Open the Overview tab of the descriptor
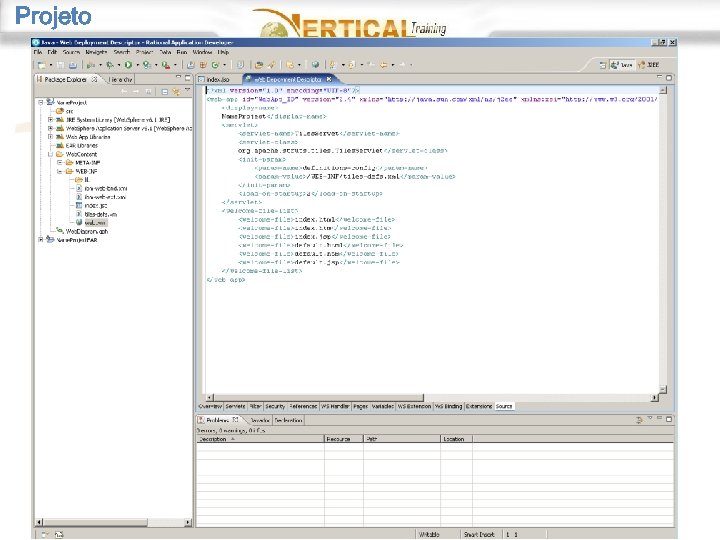Viewport: 720px width, 540px height. coord(209,407)
